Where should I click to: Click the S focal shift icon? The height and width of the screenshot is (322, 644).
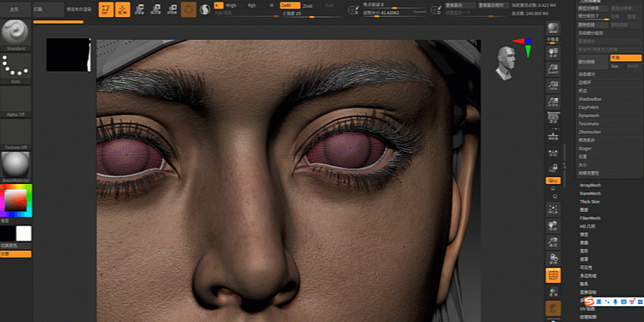pos(353,10)
